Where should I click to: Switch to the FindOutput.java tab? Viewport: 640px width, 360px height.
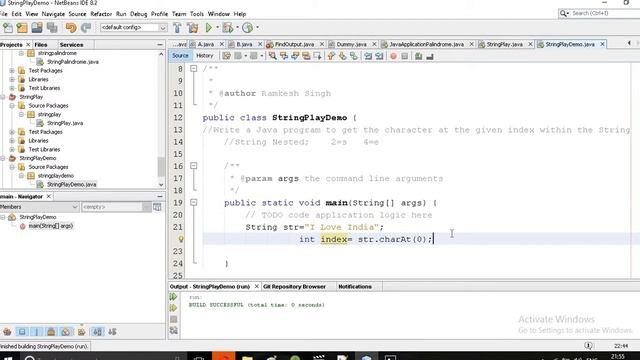tap(294, 44)
